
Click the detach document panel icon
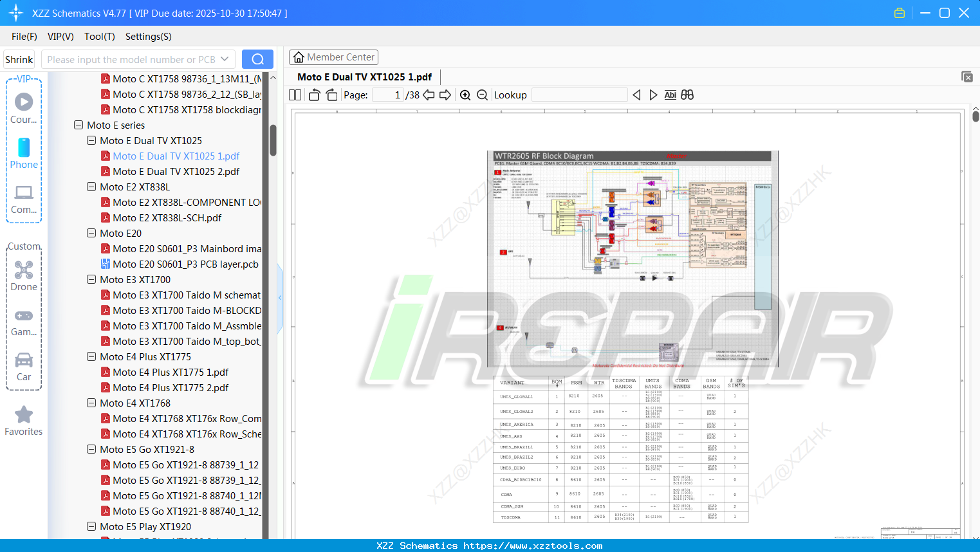(x=967, y=77)
